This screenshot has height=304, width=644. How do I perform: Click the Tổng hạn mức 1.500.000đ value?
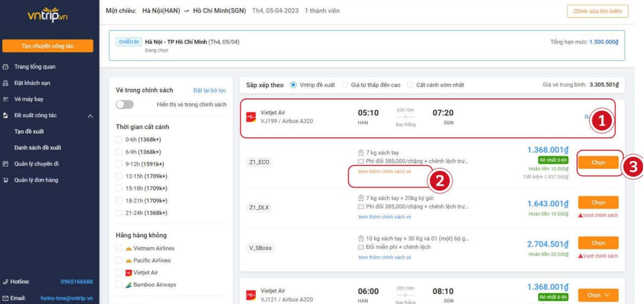(x=604, y=42)
